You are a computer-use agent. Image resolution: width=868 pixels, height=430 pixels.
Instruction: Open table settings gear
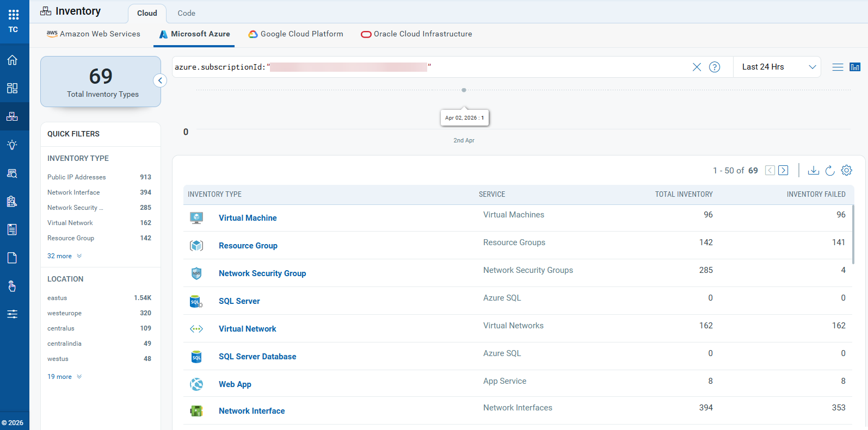(x=847, y=170)
